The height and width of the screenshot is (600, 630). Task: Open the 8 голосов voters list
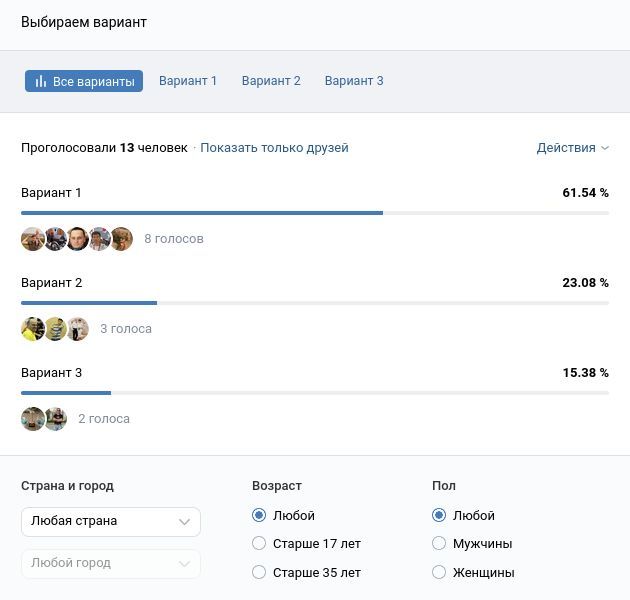(173, 239)
